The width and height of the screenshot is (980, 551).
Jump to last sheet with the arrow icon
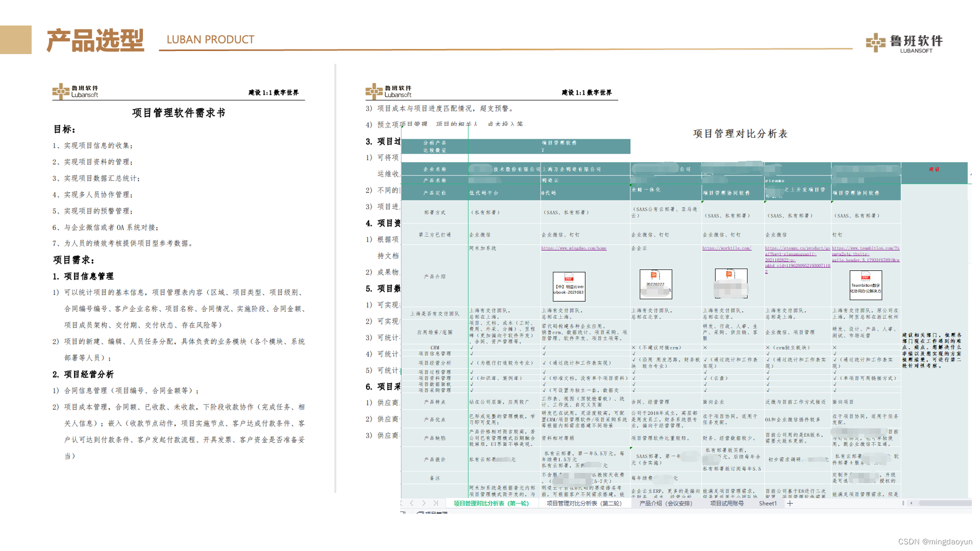tap(435, 503)
